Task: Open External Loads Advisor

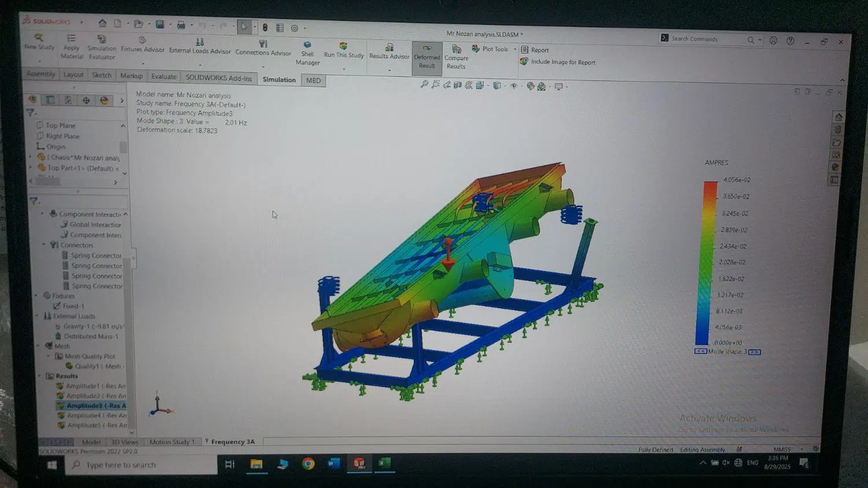Action: click(x=200, y=46)
